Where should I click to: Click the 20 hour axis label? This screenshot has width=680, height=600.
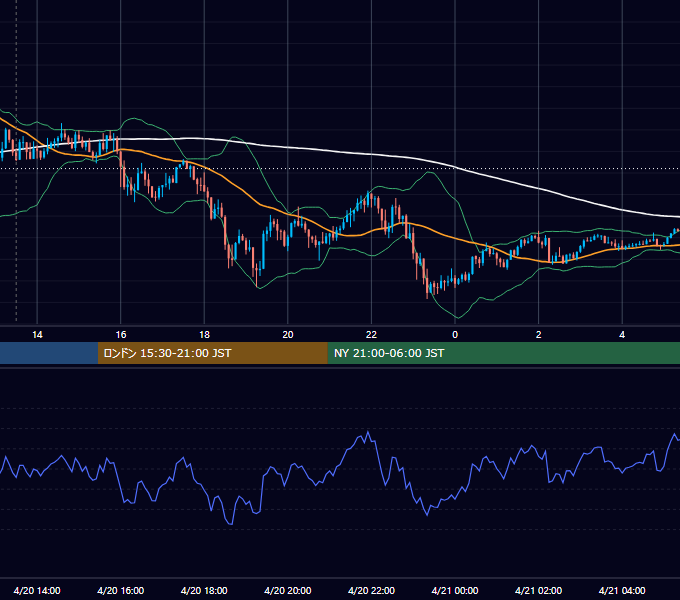(x=288, y=335)
